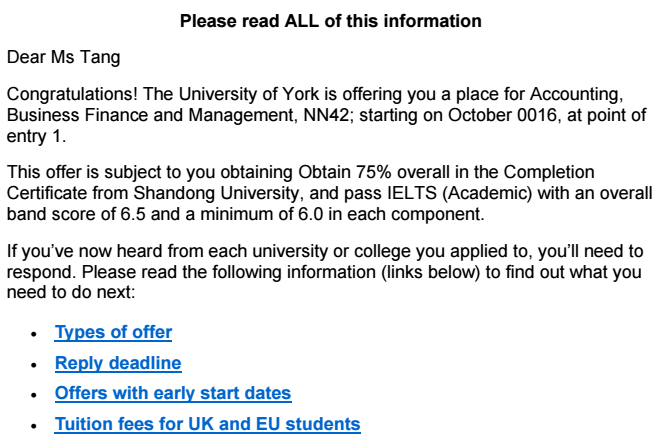This screenshot has width=668, height=447.
Task: Follow the Offers with early start dates link
Action: pyautogui.click(x=173, y=393)
